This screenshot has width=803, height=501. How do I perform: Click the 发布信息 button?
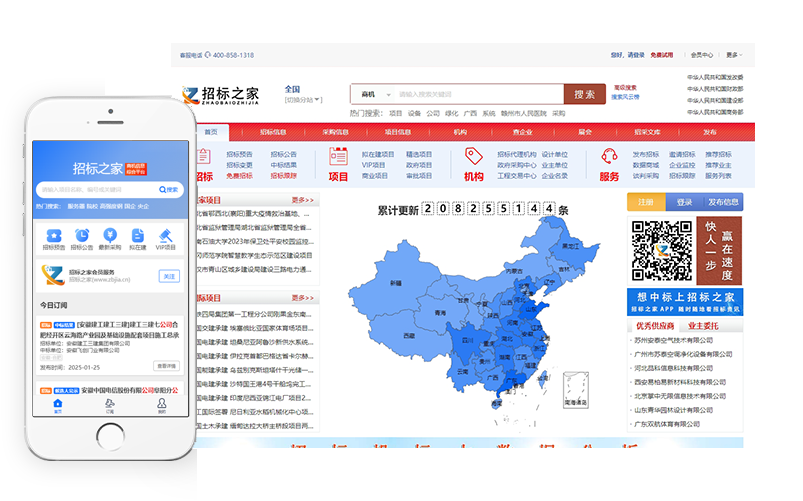pos(723,202)
